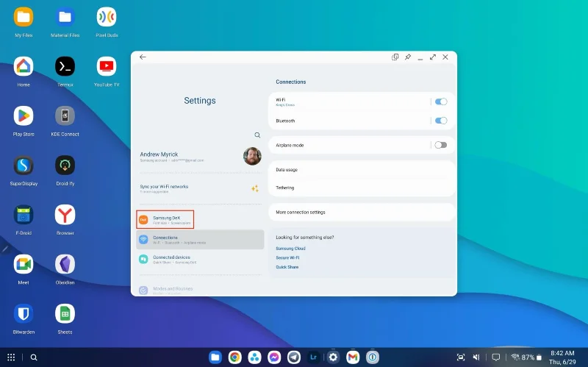This screenshot has width=588, height=367.
Task: Open the Sync your Wi-Fi networks suggestion
Action: pos(200,188)
